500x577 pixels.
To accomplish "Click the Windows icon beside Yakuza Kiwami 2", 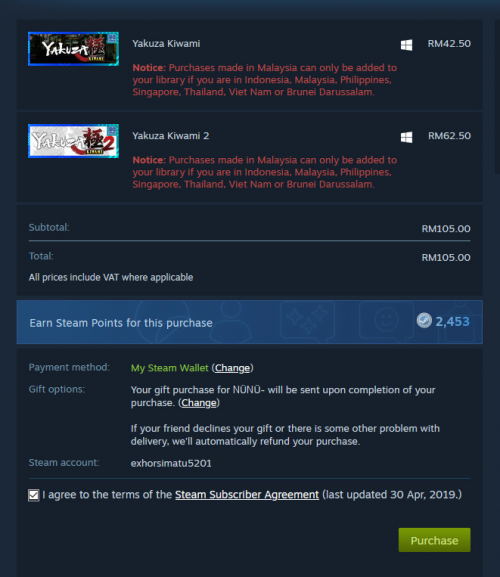I will click(407, 137).
